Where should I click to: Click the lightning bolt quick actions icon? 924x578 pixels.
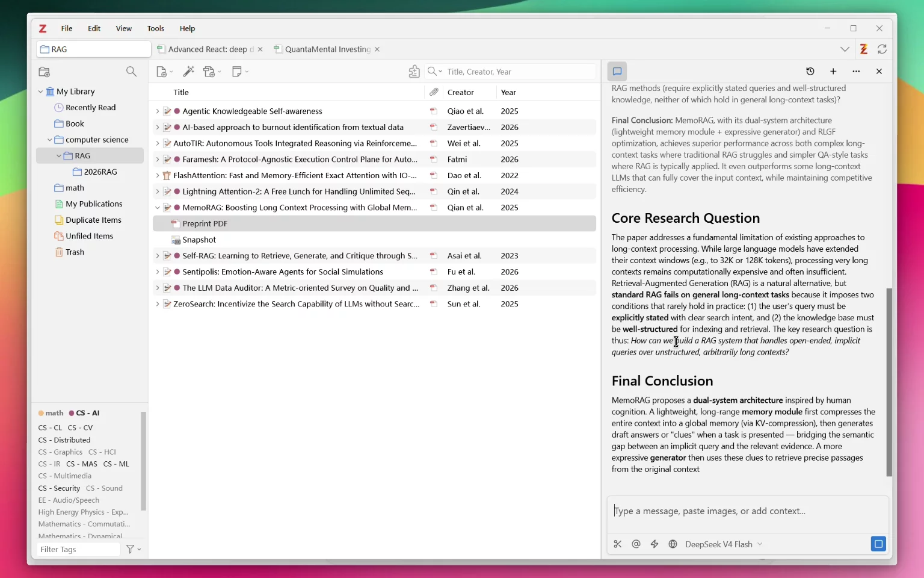tap(654, 544)
